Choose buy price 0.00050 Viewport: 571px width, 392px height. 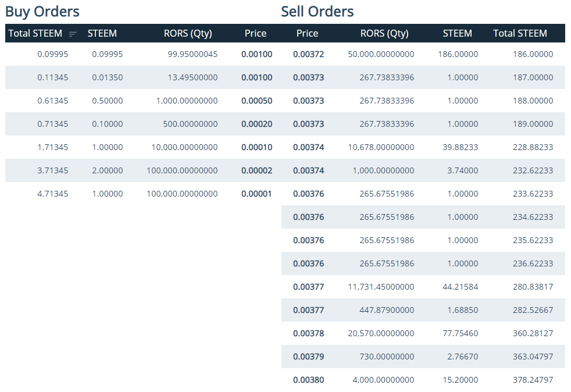257,101
